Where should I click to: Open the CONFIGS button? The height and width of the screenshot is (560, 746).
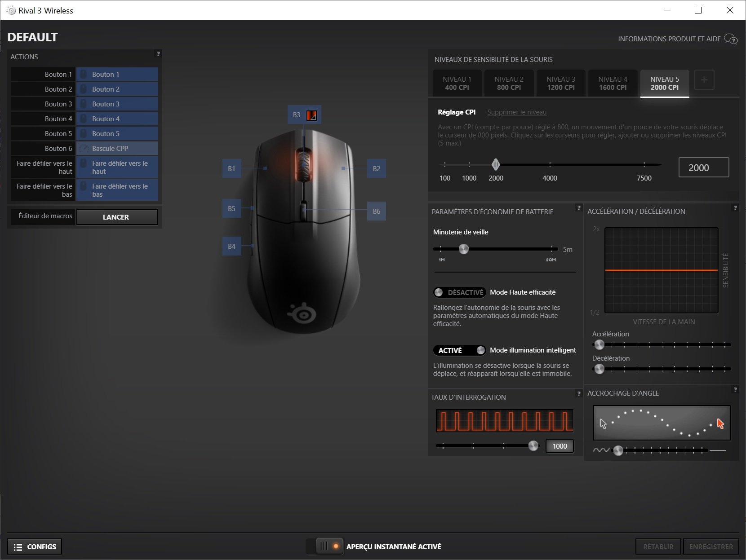coord(35,547)
